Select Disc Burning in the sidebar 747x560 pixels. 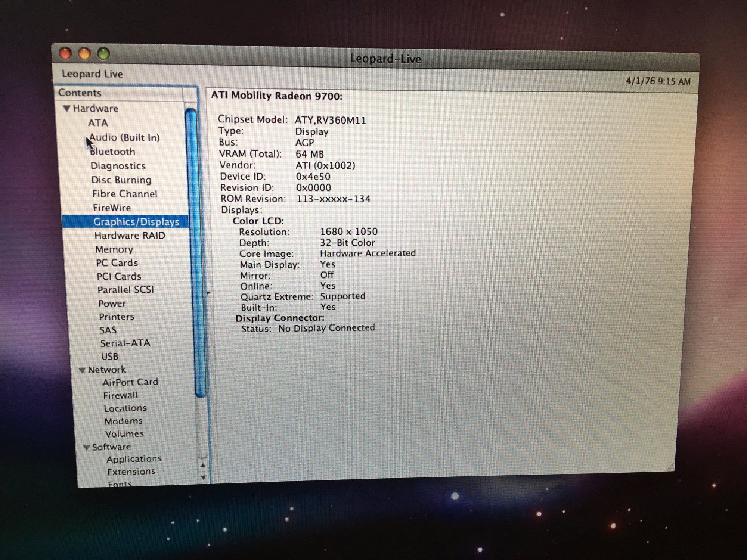(121, 180)
